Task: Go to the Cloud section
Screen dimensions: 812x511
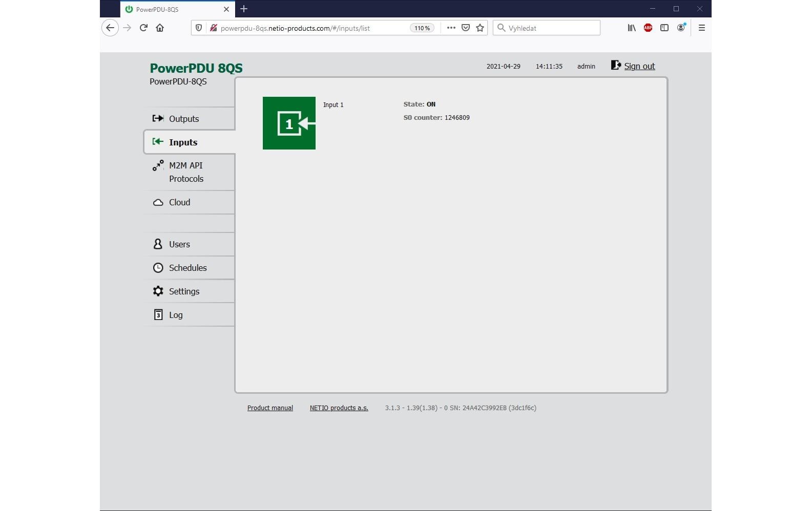Action: pos(190,202)
